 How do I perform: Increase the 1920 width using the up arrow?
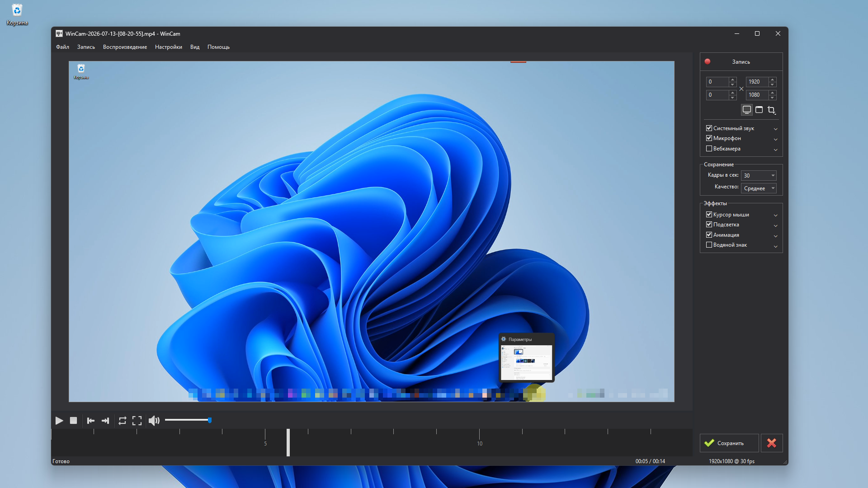(773, 80)
